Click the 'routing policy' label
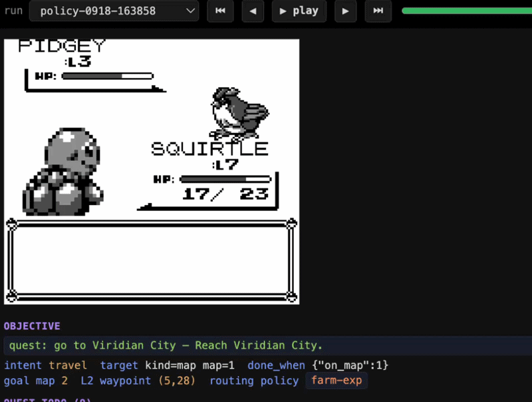 tap(254, 381)
